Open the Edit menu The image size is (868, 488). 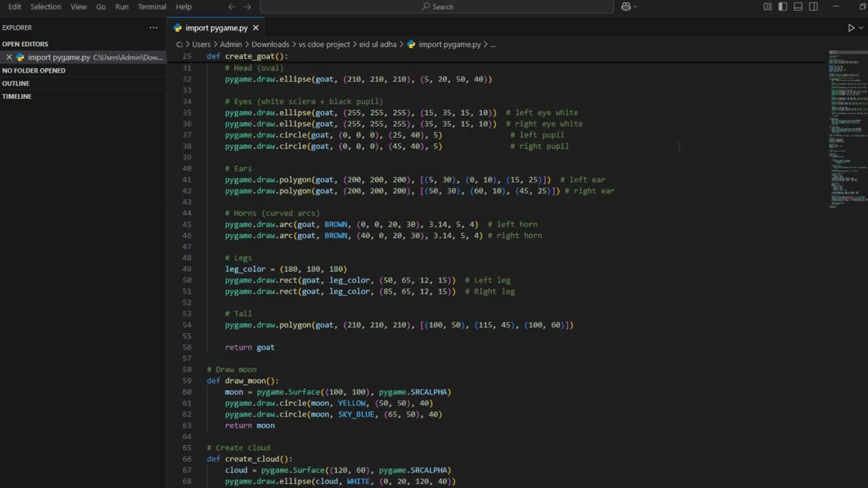[14, 7]
